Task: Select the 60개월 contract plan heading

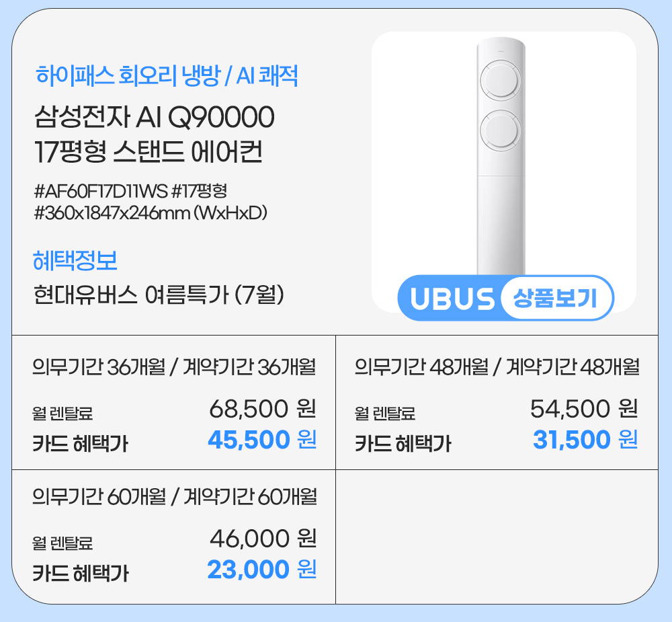Action: pos(174,498)
